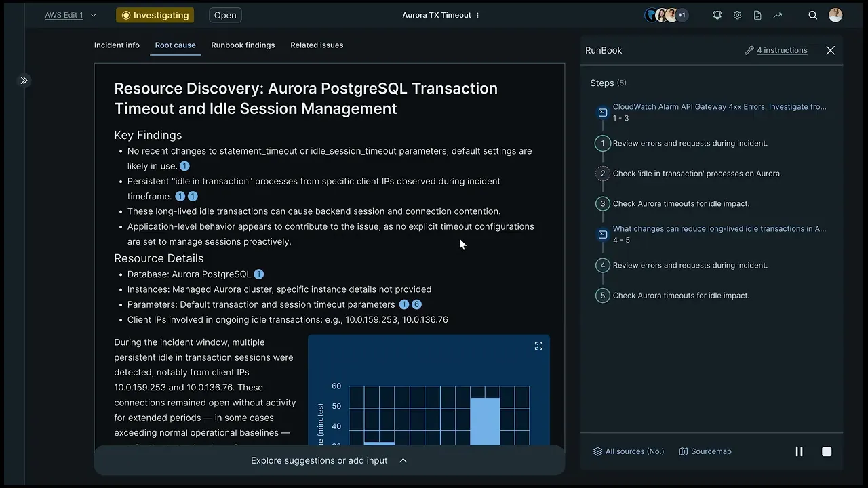Viewport: 868px width, 488px height.
Task: Stop the runbook execution
Action: tap(827, 451)
